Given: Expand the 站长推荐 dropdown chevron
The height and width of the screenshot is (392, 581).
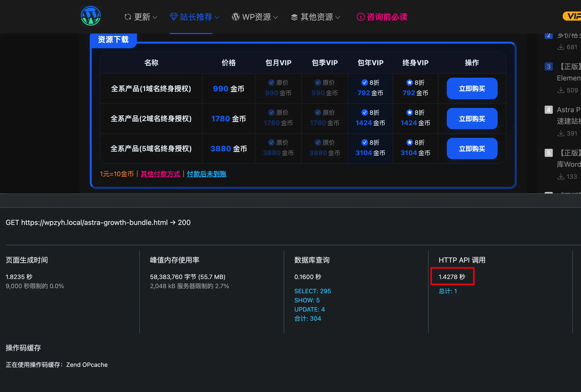Looking at the screenshot, I should click(217, 17).
